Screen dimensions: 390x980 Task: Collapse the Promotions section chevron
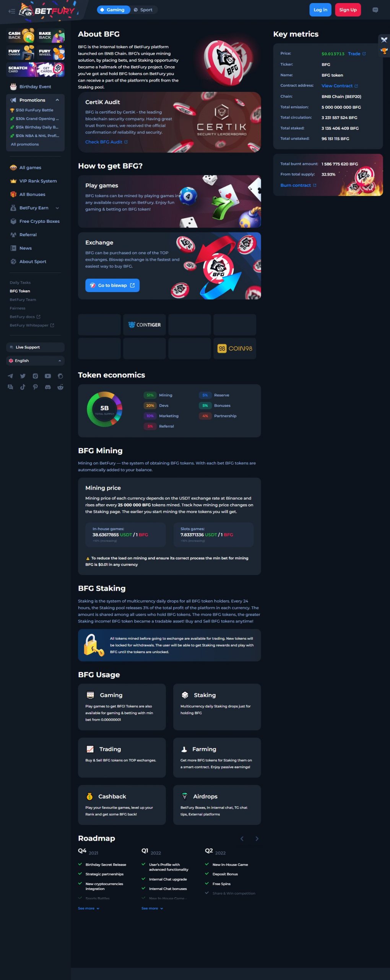[57, 100]
